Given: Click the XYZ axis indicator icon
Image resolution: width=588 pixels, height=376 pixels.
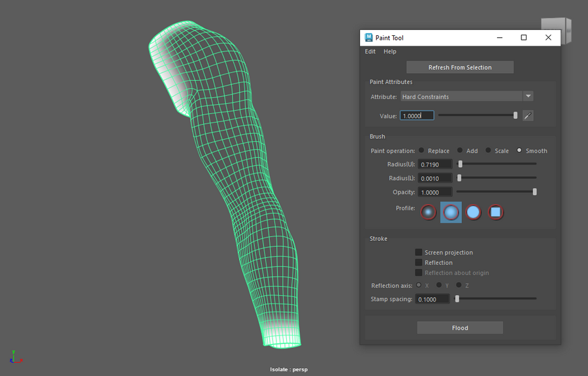Looking at the screenshot, I should tap(16, 357).
